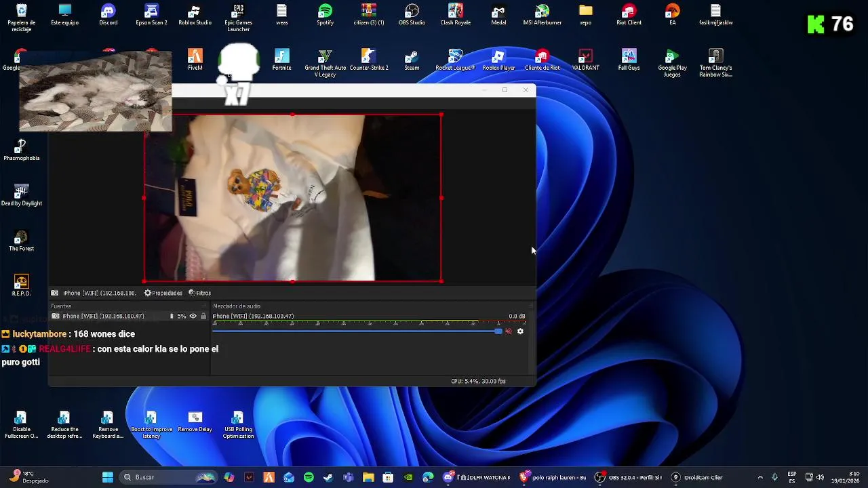The image size is (868, 488).
Task: Unmute iPhone audio in OBS mixer
Action: [x=509, y=331]
